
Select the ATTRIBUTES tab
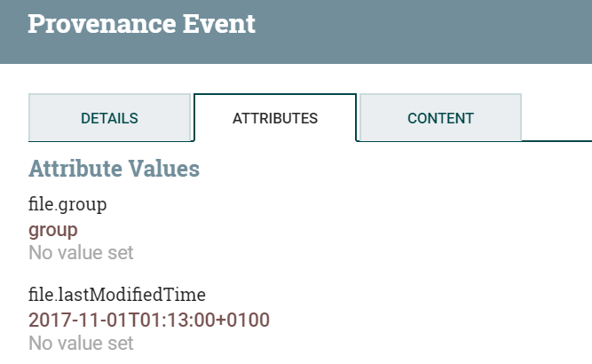[x=275, y=118]
